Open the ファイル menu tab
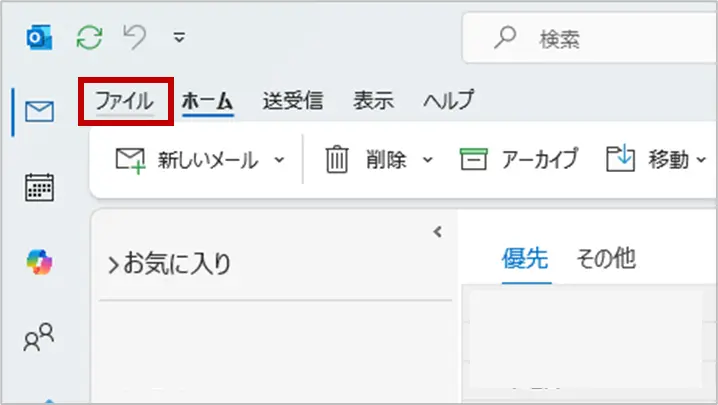Image resolution: width=718 pixels, height=405 pixels. coord(125,100)
